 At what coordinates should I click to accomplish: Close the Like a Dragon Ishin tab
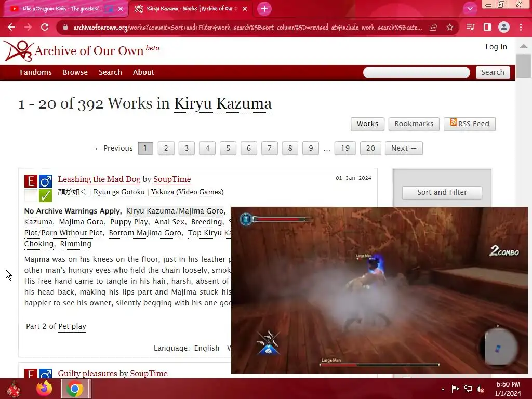[121, 9]
